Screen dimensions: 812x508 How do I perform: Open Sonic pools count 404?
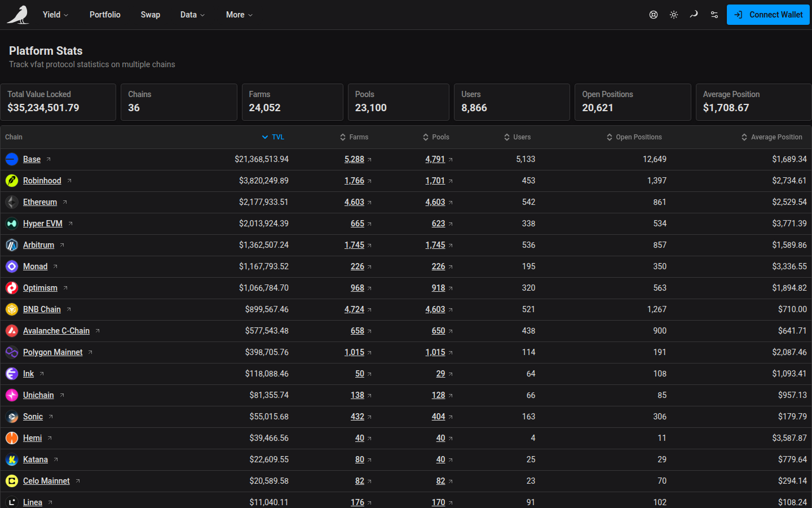tap(438, 417)
